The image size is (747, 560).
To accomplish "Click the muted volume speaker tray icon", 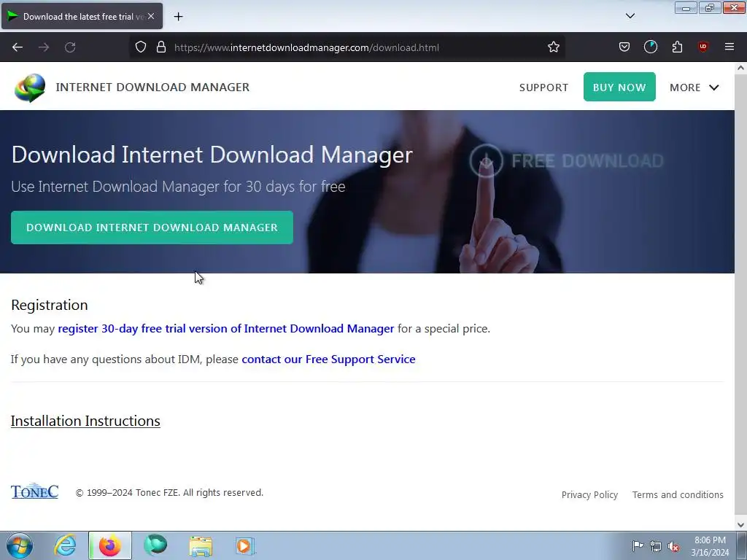I will click(673, 546).
